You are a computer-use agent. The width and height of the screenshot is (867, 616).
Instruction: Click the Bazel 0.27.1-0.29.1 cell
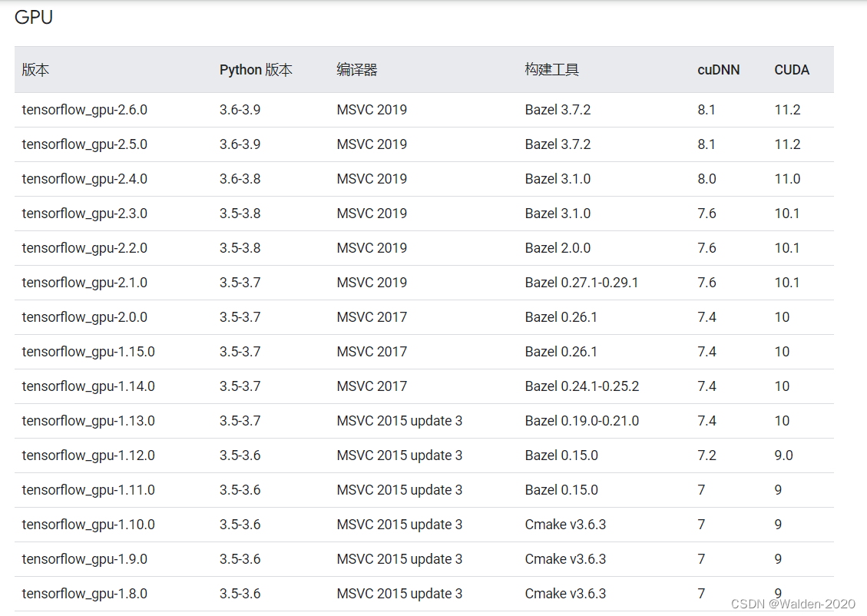pos(581,283)
